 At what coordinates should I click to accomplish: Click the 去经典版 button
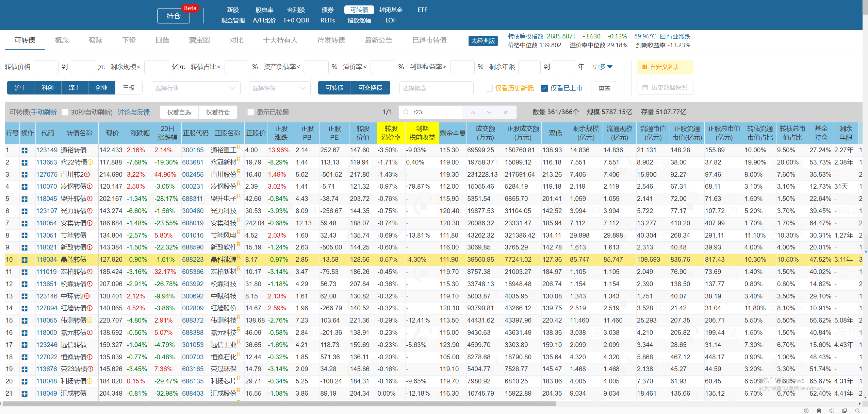[483, 41]
